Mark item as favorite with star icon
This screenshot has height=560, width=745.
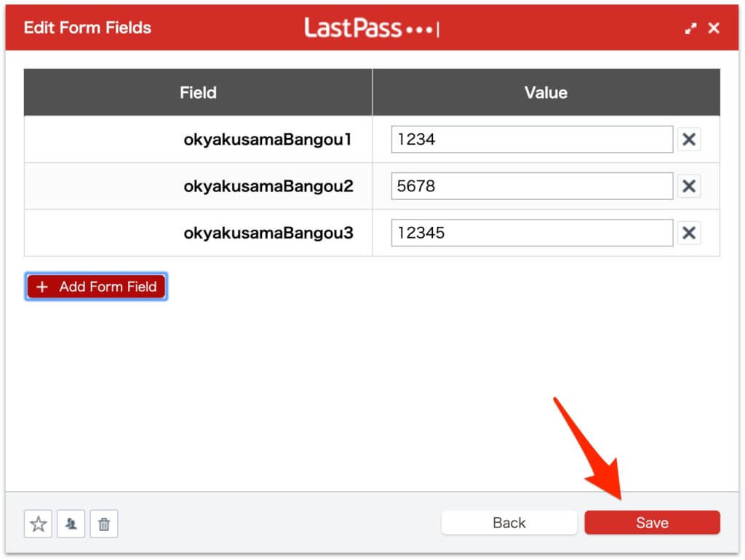click(38, 524)
